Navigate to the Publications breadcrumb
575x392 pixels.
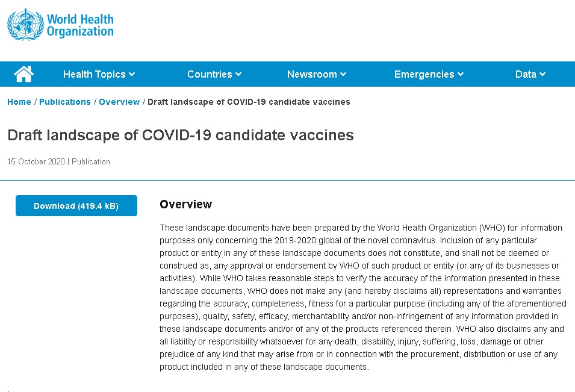[65, 102]
